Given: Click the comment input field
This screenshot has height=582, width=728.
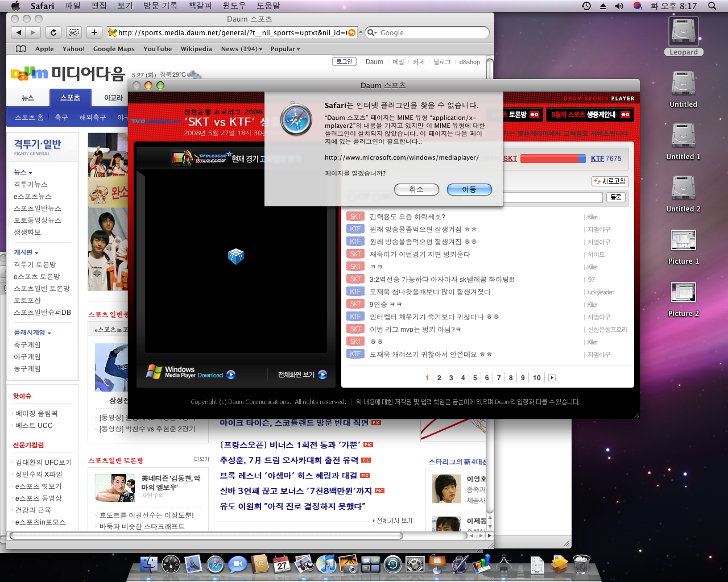Looking at the screenshot, I should point(552,197).
